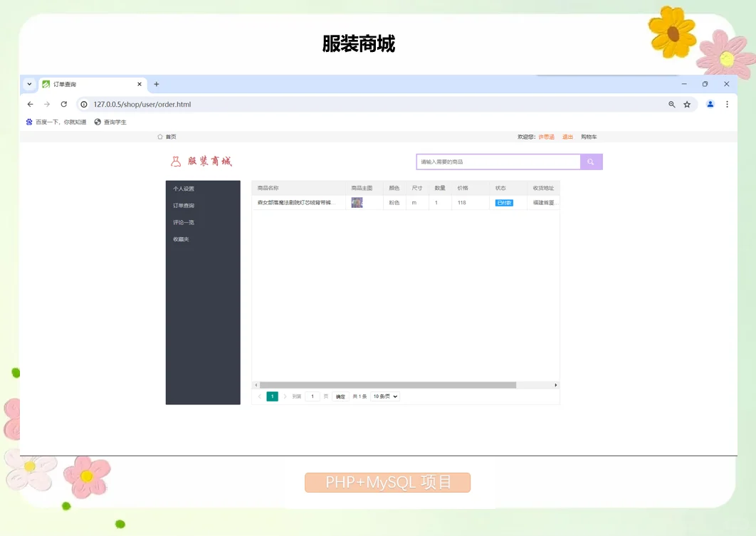The image size is (756, 536).
Task: Click the 确定 pagination confirm button
Action: [x=340, y=396]
